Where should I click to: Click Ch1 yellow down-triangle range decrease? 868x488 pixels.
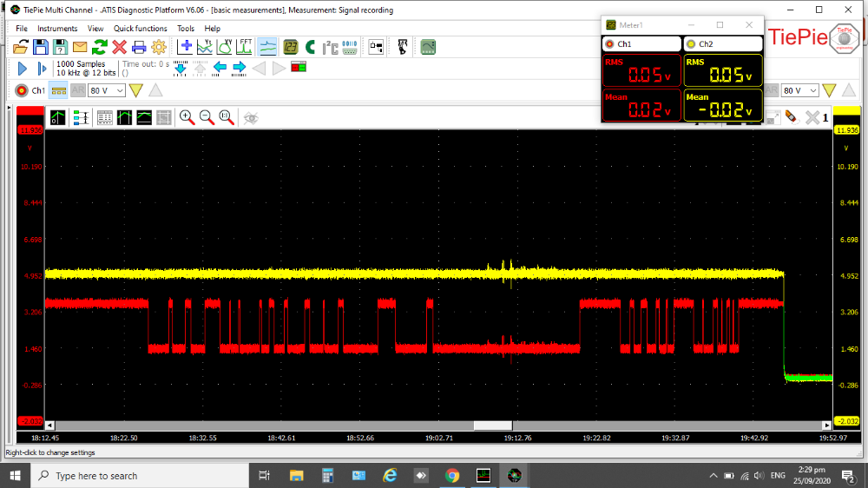pyautogui.click(x=136, y=90)
